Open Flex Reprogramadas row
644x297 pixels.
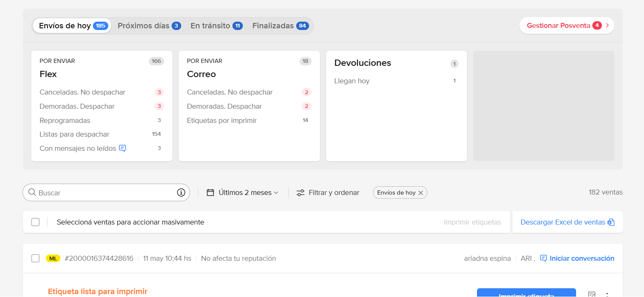[x=102, y=120]
